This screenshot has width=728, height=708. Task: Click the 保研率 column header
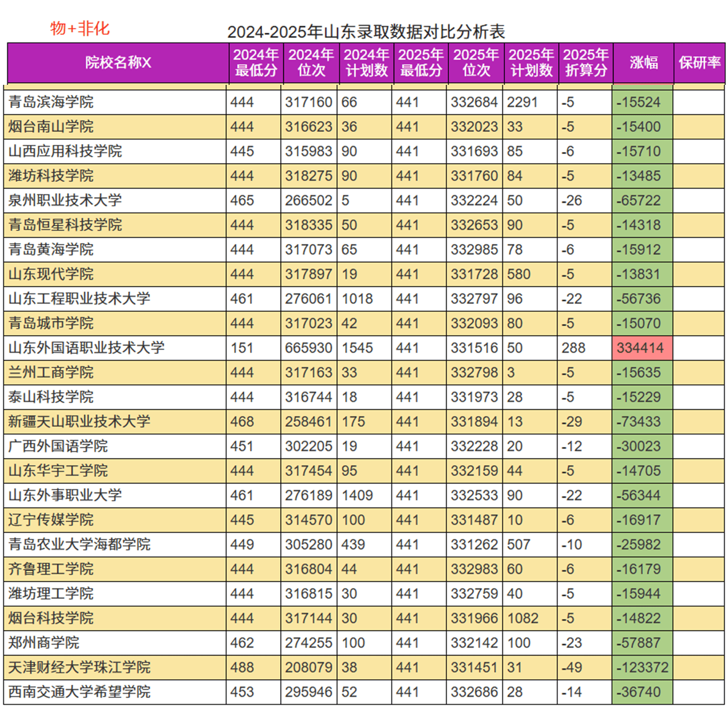click(x=700, y=63)
